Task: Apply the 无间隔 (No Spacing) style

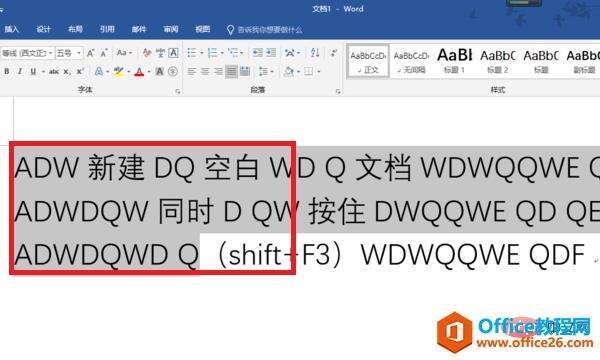Action: point(411,62)
